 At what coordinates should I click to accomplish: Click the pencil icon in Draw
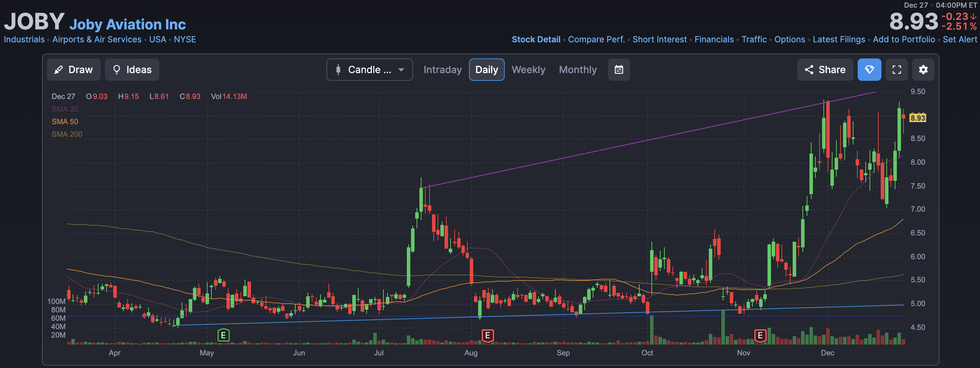(x=58, y=70)
